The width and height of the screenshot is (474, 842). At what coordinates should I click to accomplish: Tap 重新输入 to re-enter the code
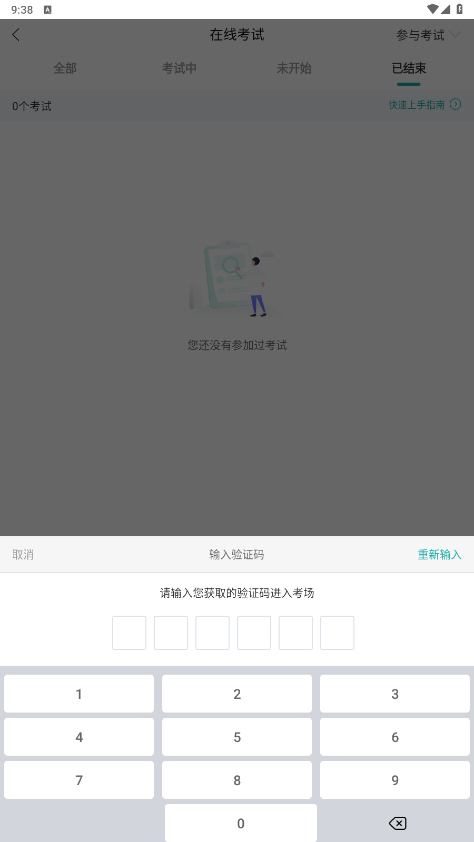(x=440, y=555)
